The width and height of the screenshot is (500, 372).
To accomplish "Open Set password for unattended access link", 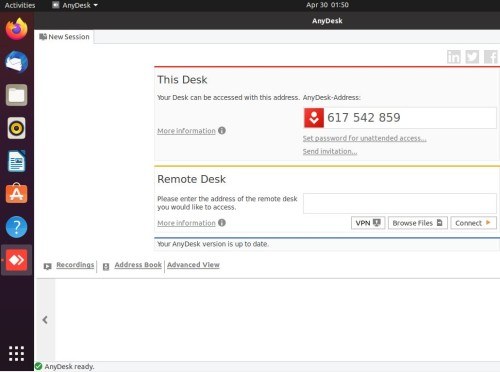I will (364, 138).
